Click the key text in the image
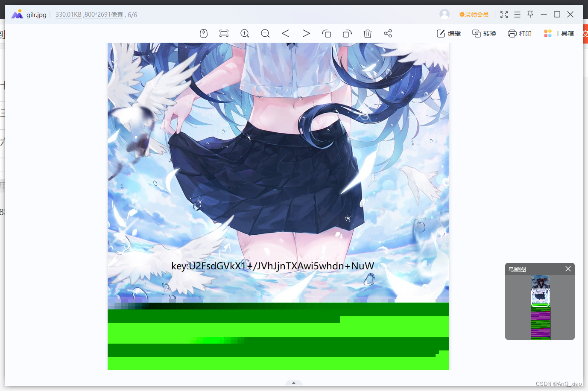This screenshot has height=391, width=588. pyautogui.click(x=273, y=266)
